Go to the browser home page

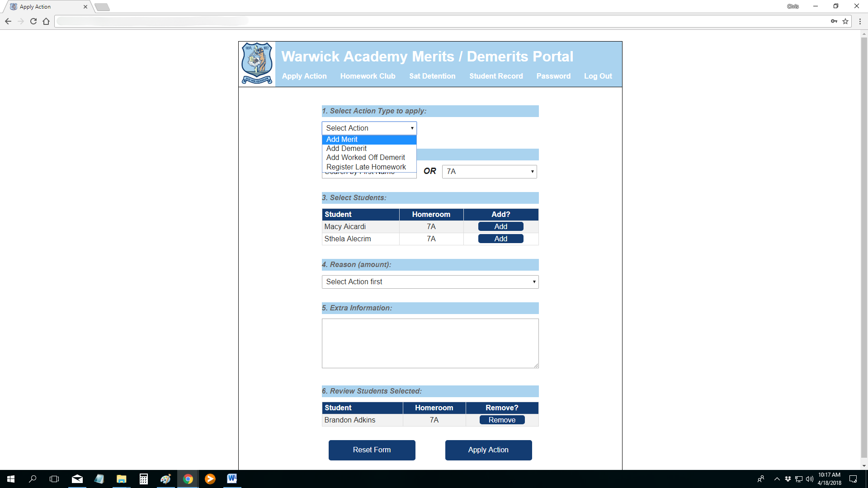(x=46, y=21)
